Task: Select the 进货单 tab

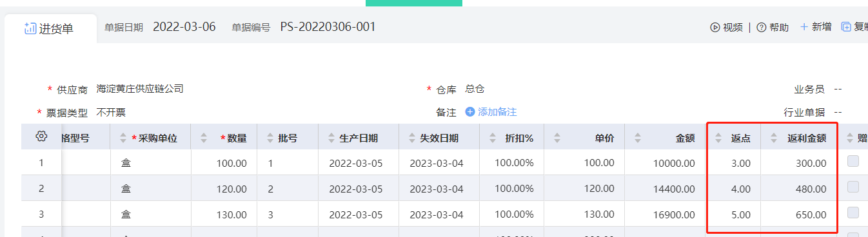Action: pyautogui.click(x=50, y=28)
